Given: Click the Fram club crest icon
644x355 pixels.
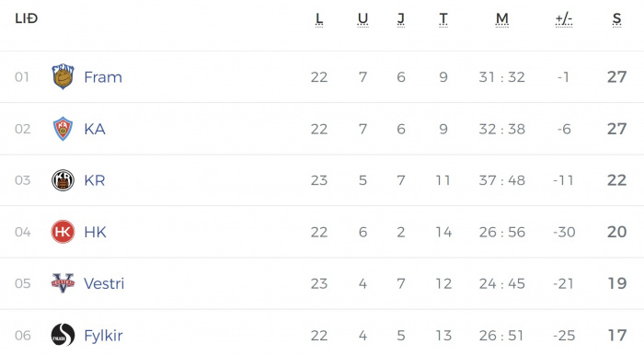Looking at the screenshot, I should point(63,76).
